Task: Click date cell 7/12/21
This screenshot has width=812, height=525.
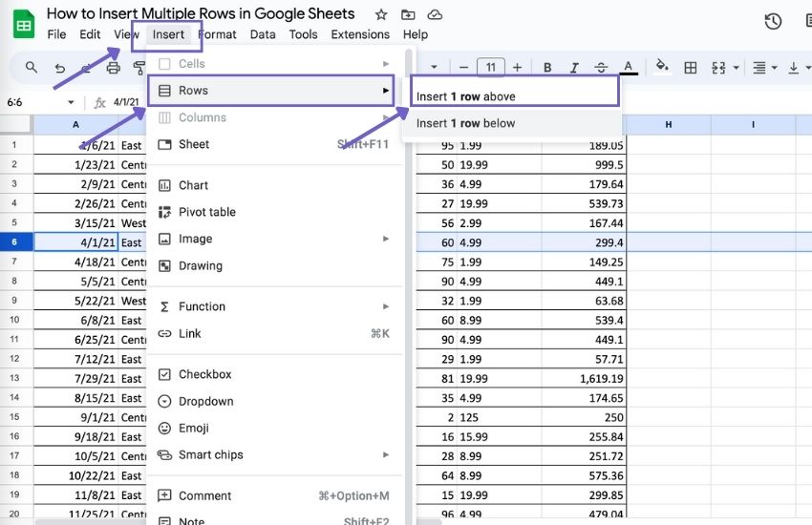Action: (76, 359)
